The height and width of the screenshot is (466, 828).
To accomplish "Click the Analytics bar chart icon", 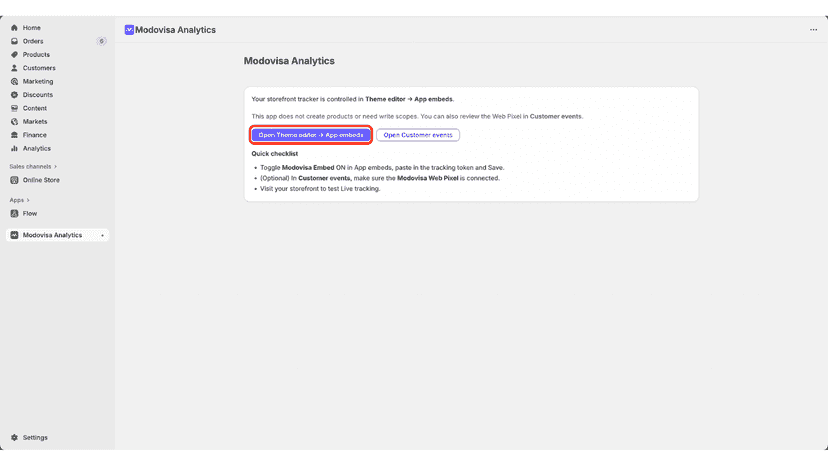I will pyautogui.click(x=14, y=148).
